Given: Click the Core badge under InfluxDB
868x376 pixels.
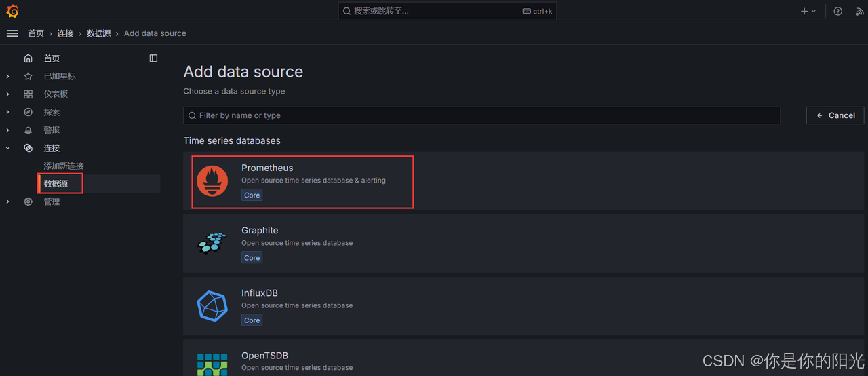Looking at the screenshot, I should [252, 320].
